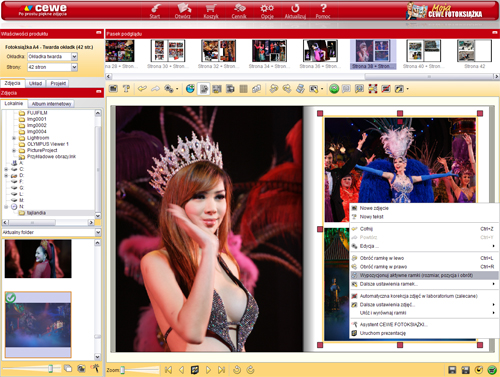Click the Start icon in top menu
Viewport: 500px width, 377px height.
(x=155, y=11)
